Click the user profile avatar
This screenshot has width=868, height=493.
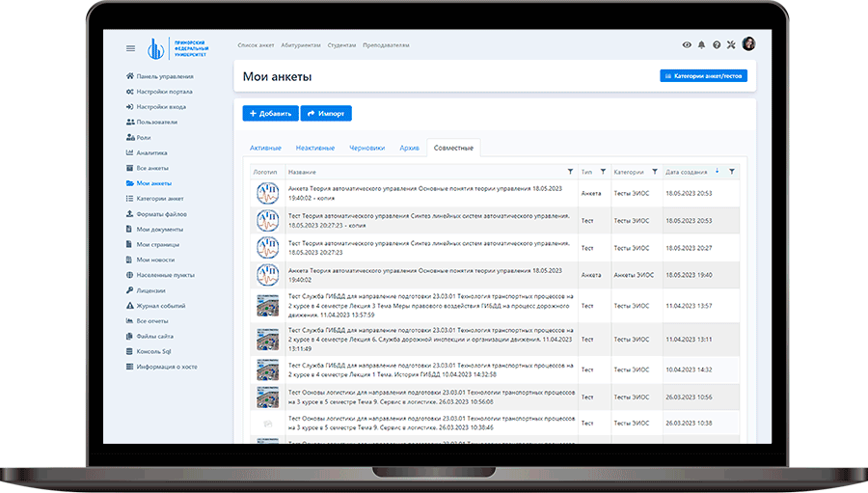point(748,44)
